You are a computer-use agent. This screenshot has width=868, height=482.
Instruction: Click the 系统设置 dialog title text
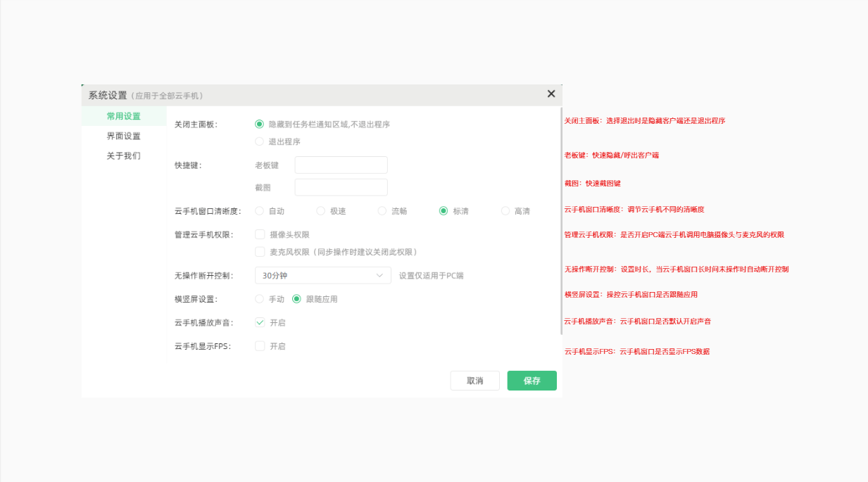108,95
